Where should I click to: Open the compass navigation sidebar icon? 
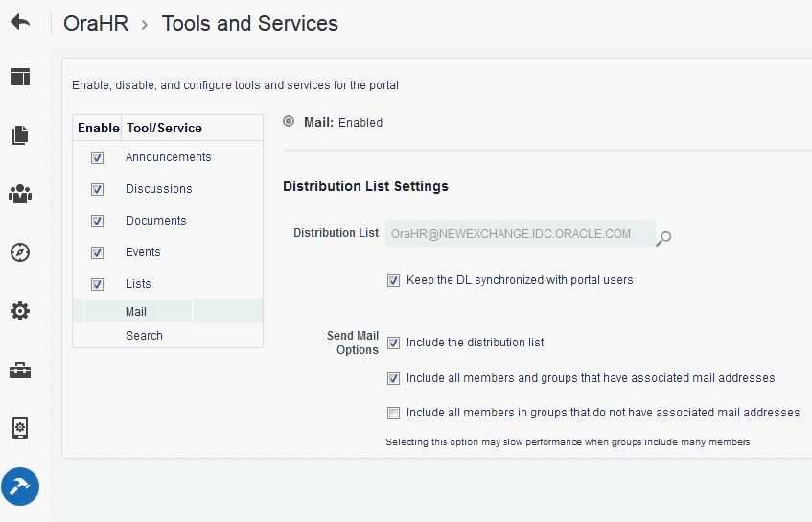[20, 252]
